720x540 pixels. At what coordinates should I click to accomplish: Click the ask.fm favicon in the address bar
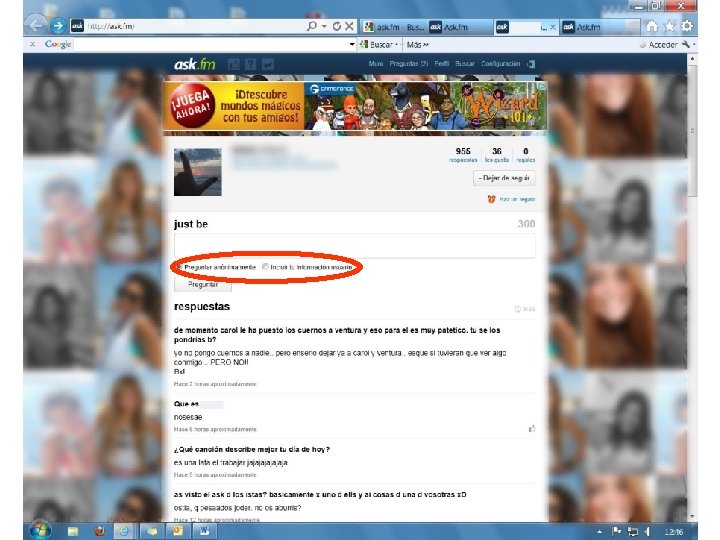tap(77, 26)
